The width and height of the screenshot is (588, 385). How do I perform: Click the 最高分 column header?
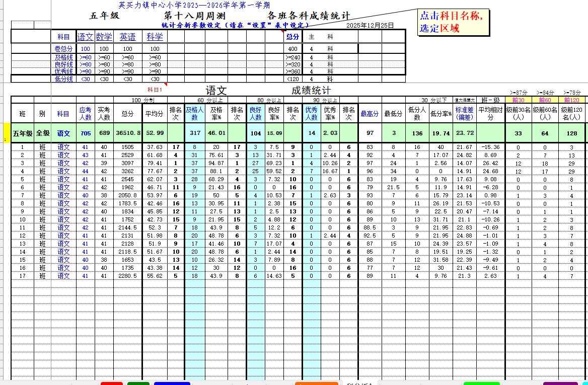coord(370,114)
